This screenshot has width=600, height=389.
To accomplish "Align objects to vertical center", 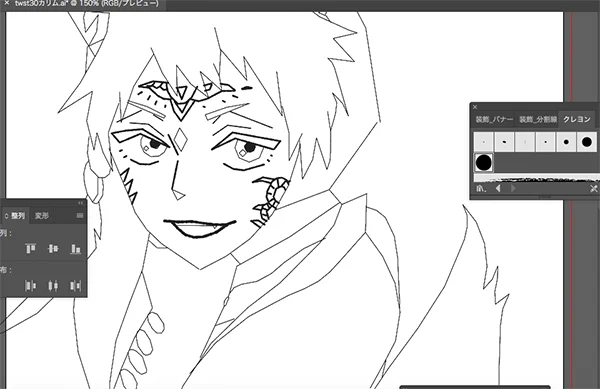I will [53, 249].
